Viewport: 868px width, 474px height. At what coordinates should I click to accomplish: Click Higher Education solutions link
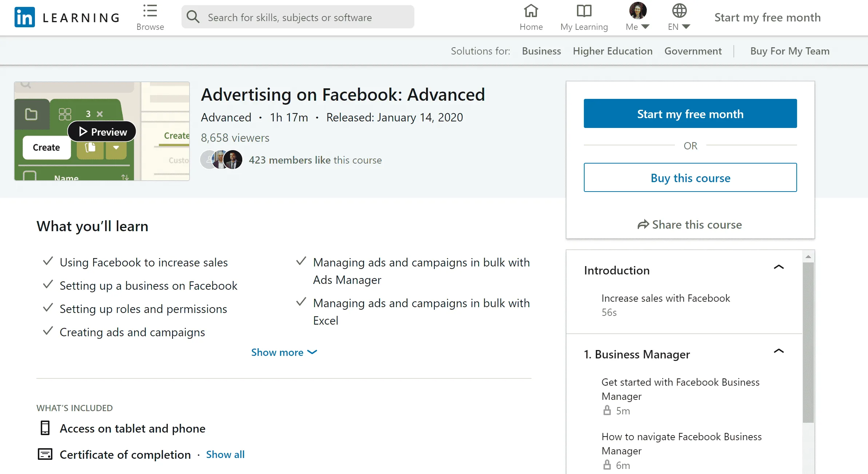(x=613, y=51)
